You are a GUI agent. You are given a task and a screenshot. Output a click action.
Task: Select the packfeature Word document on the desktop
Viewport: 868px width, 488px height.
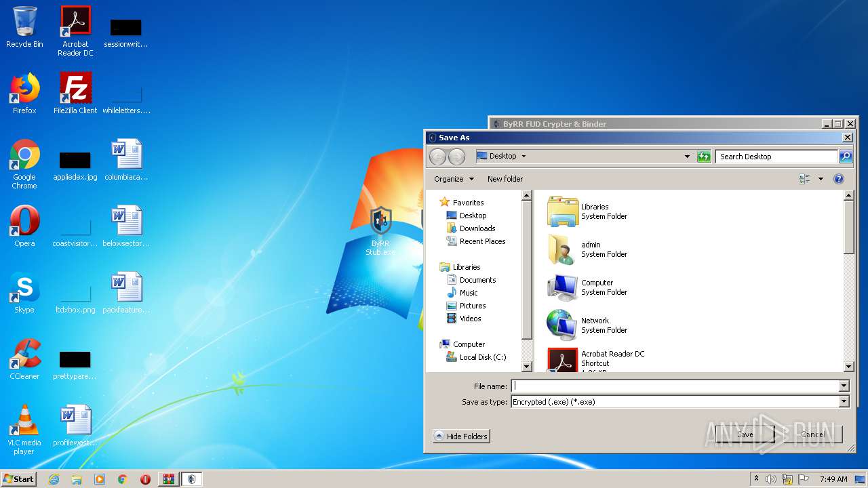pos(126,293)
